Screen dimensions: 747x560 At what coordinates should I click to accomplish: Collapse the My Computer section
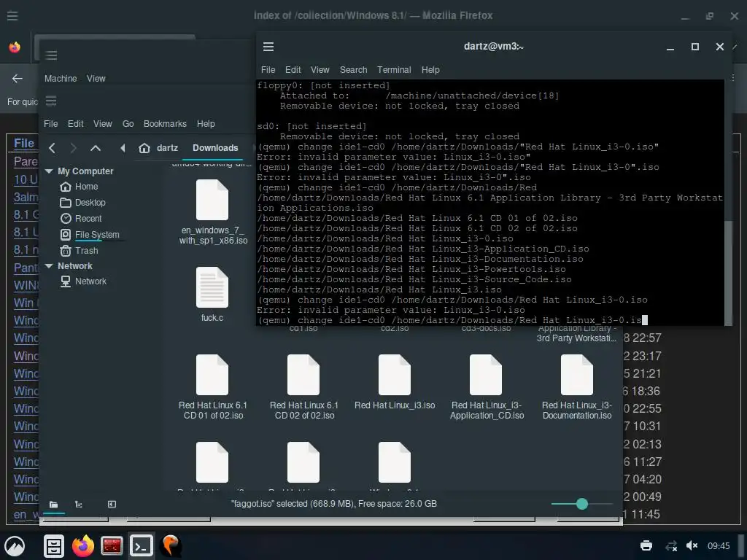(49, 171)
